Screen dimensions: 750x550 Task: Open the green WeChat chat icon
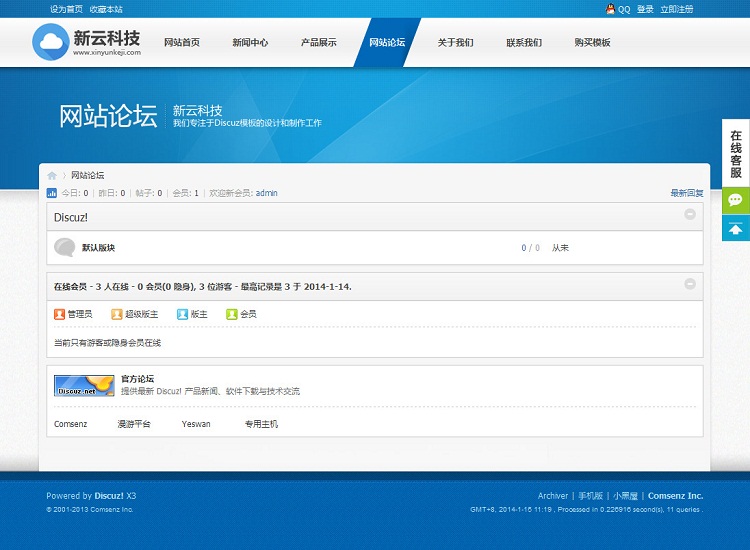(736, 201)
